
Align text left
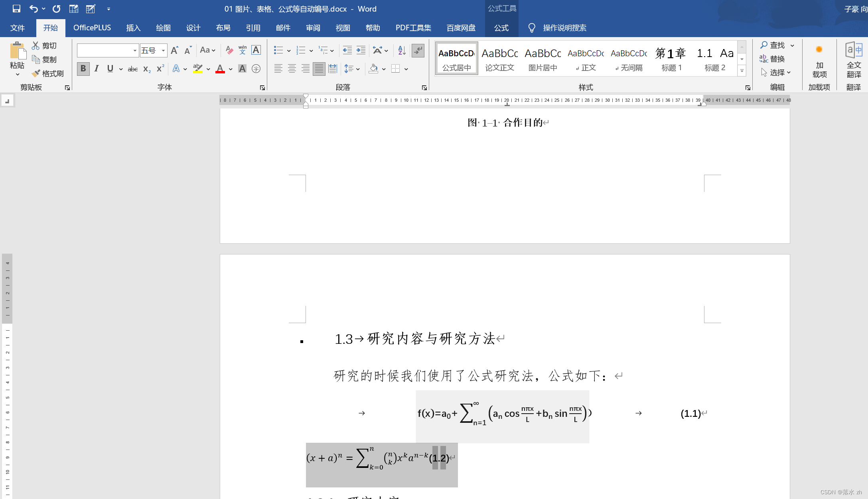[278, 69]
